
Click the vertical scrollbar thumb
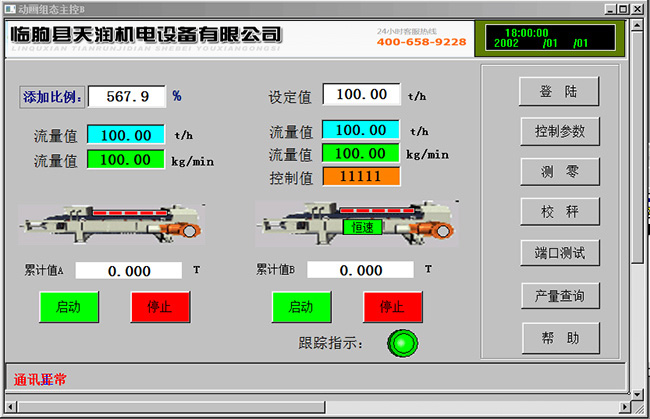click(x=637, y=147)
